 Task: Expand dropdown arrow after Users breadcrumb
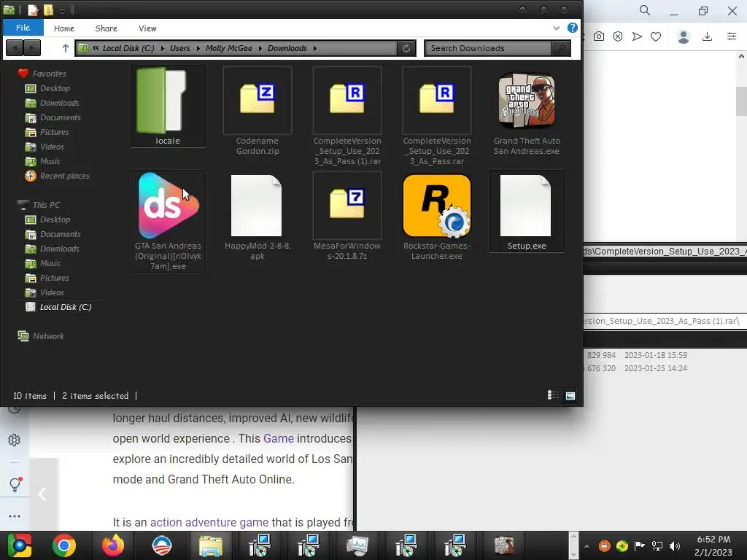(x=198, y=48)
